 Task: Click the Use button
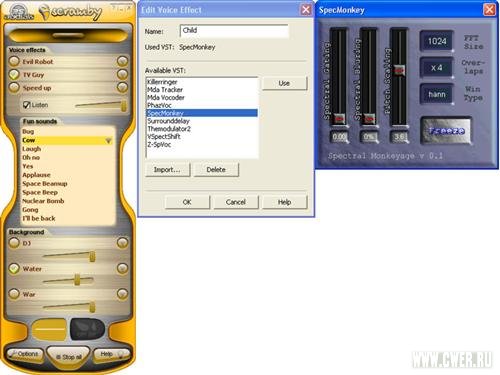point(284,83)
